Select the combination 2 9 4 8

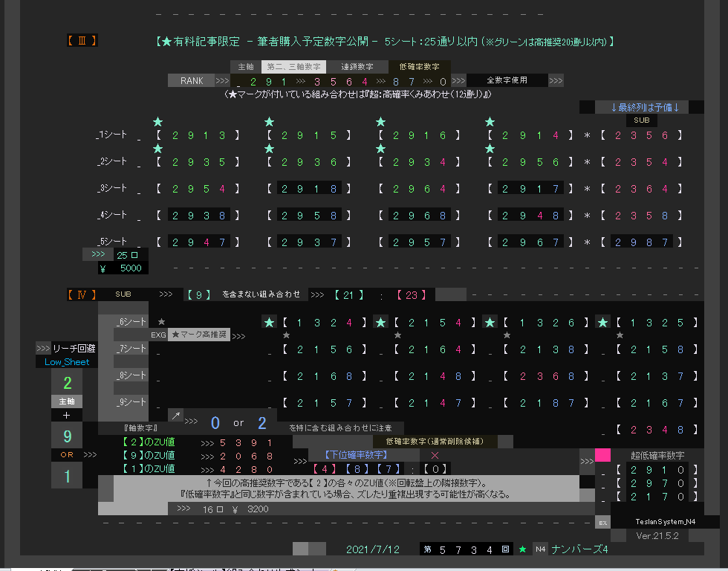click(530, 216)
